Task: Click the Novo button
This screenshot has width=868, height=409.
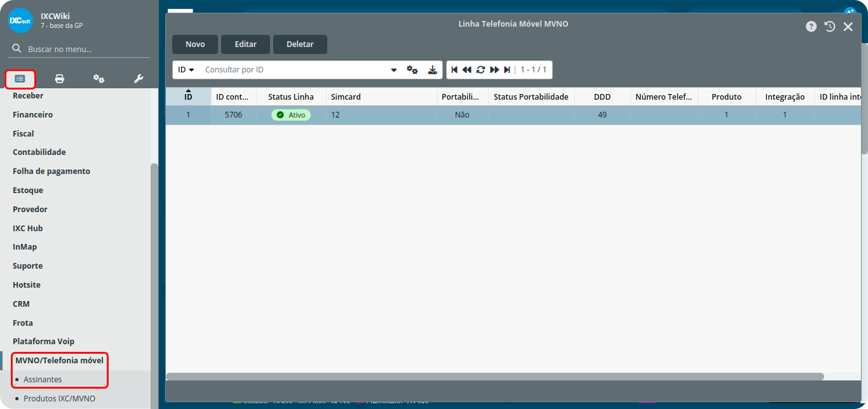Action: [195, 44]
